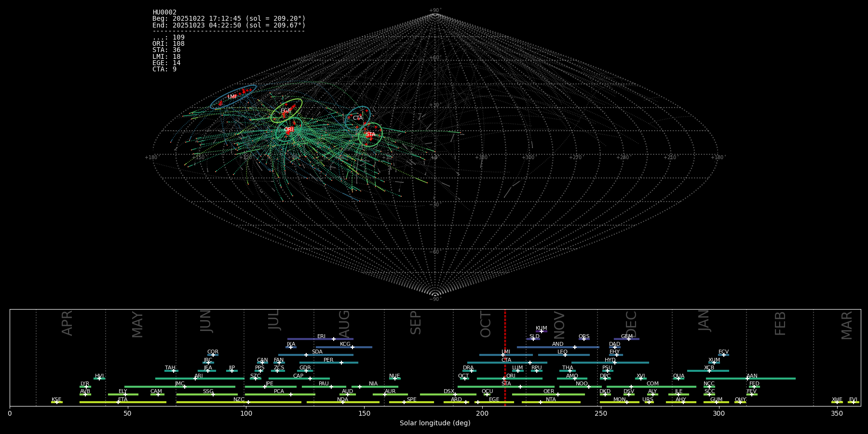The height and width of the screenshot is (434, 868).
Task: Click the GEM shower label in timeline
Action: (627, 337)
